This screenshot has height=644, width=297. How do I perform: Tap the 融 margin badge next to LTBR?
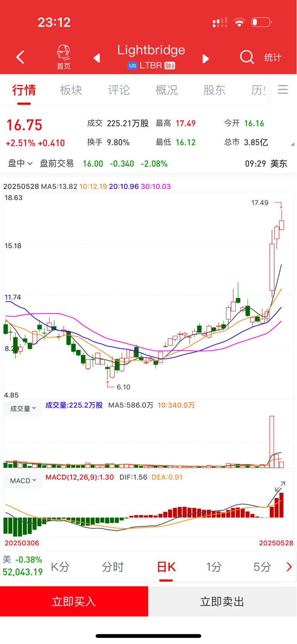pos(170,66)
